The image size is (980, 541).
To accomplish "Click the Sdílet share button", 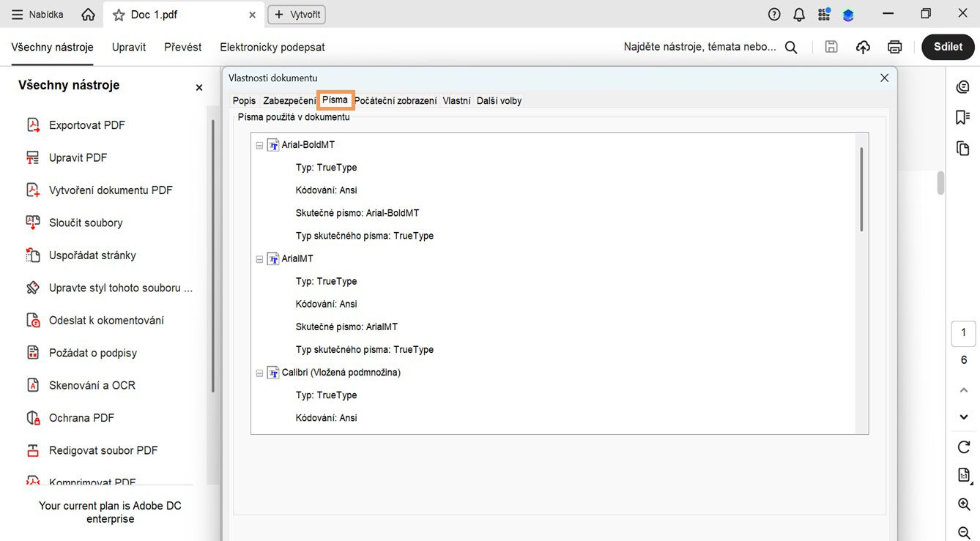I will point(948,47).
